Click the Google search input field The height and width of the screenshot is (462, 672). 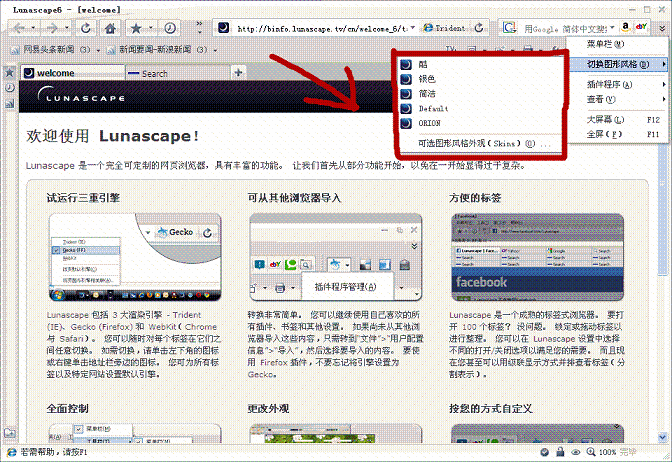coord(565,29)
